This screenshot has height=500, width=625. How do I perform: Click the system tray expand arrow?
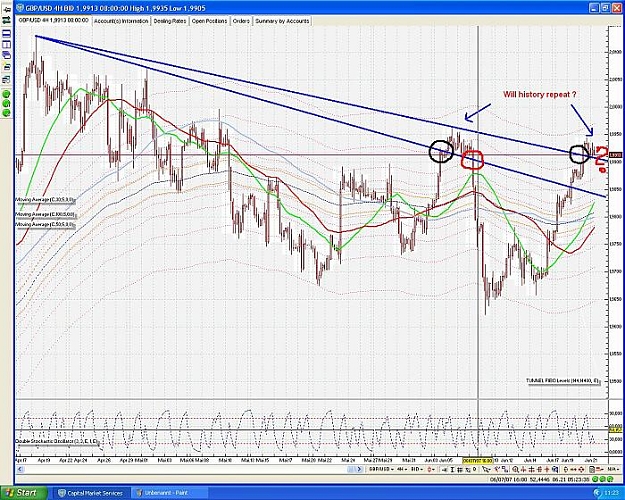597,493
